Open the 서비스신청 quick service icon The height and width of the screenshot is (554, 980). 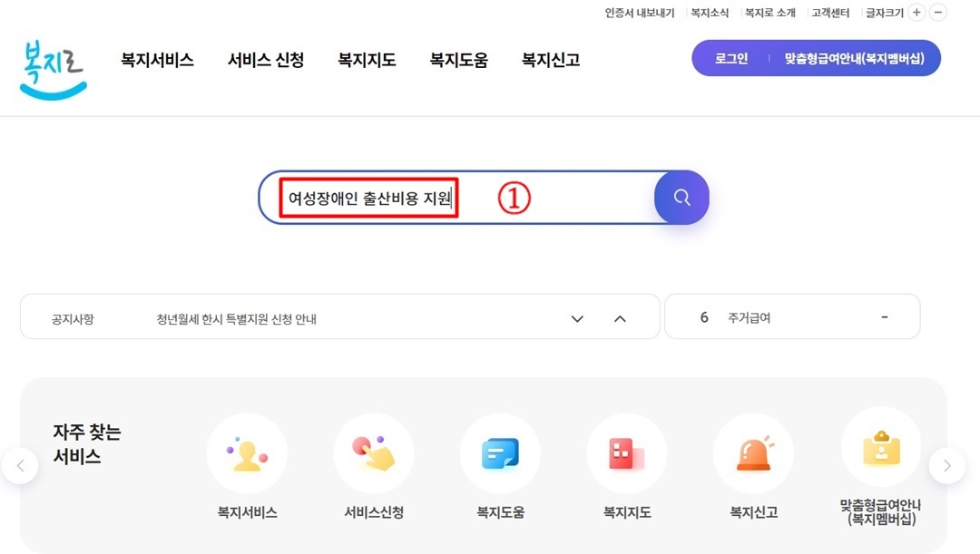(374, 453)
